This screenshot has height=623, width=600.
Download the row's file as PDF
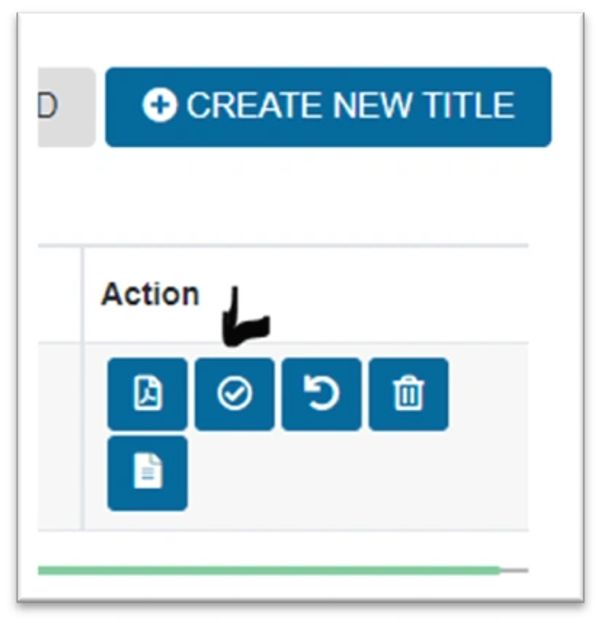(x=147, y=394)
